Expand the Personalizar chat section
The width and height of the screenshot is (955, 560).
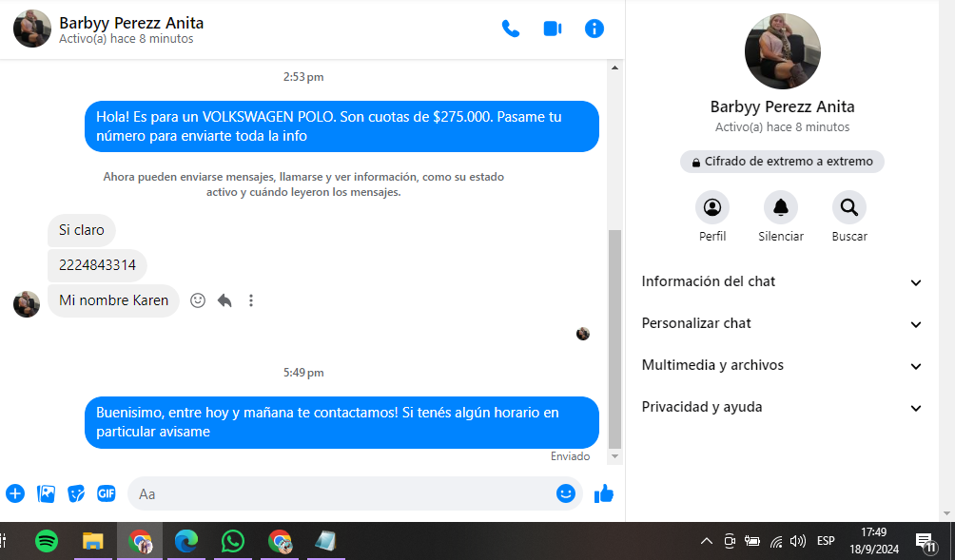click(782, 324)
